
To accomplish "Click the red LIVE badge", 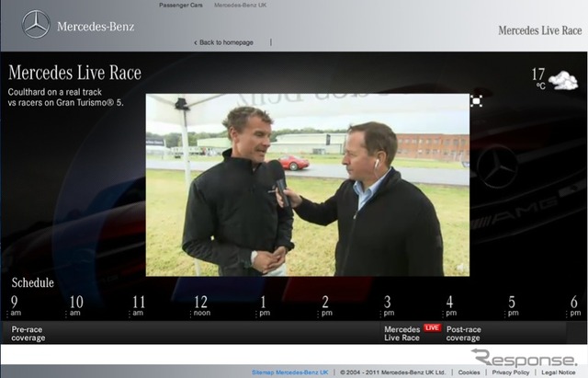I will [x=432, y=327].
